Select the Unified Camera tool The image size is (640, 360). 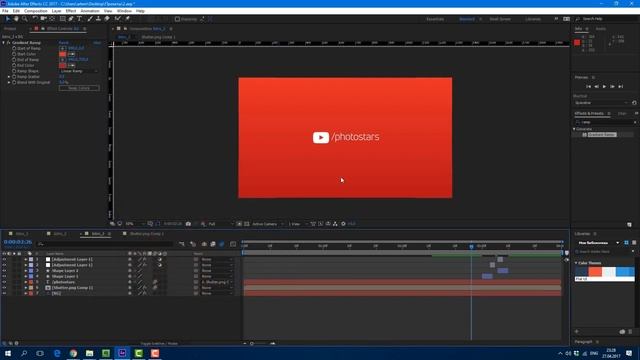[43, 19]
